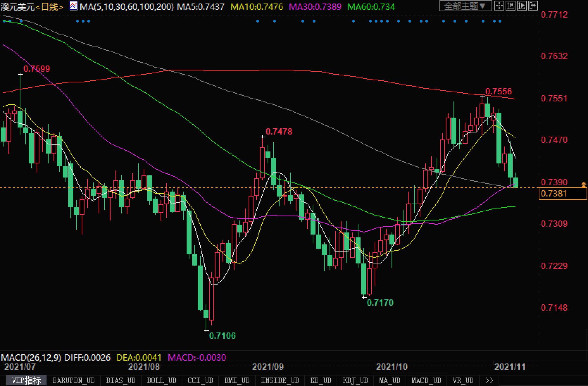Click the 0.7106 low price marker
588x386 pixels.
pyautogui.click(x=222, y=336)
